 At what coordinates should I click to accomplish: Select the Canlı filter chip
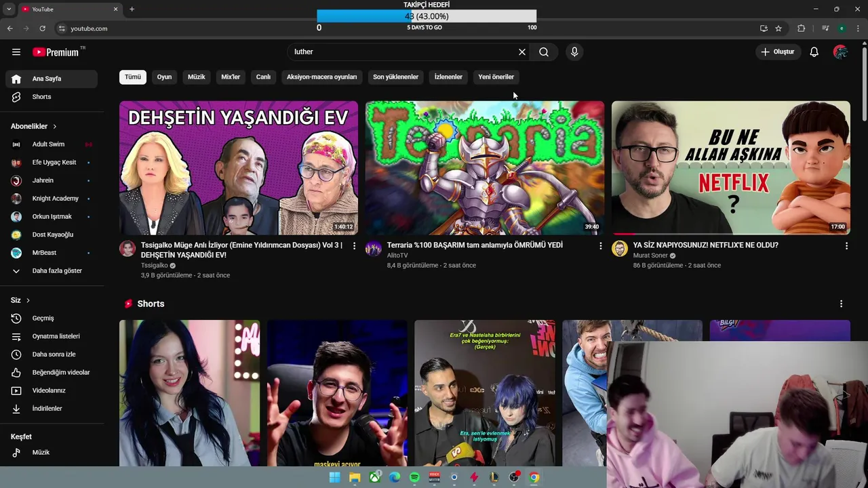coord(263,77)
